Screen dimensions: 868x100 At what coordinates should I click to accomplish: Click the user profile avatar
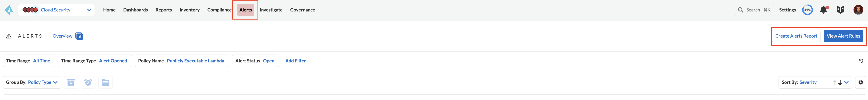(x=858, y=10)
